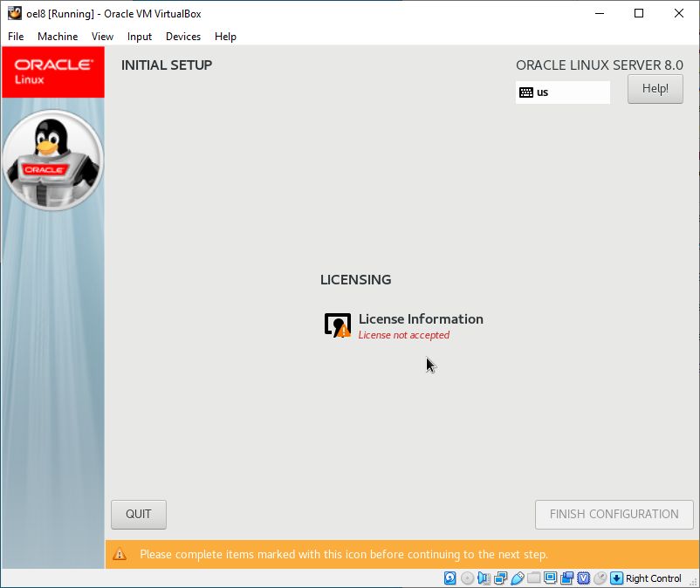
Task: Open the Machine menu
Action: coord(58,37)
